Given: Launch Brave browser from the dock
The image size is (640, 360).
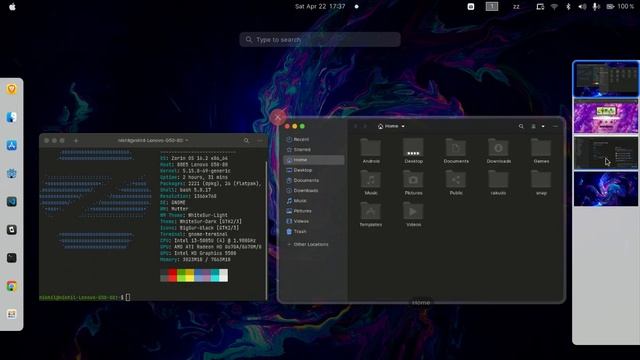Looking at the screenshot, I should point(11,89).
